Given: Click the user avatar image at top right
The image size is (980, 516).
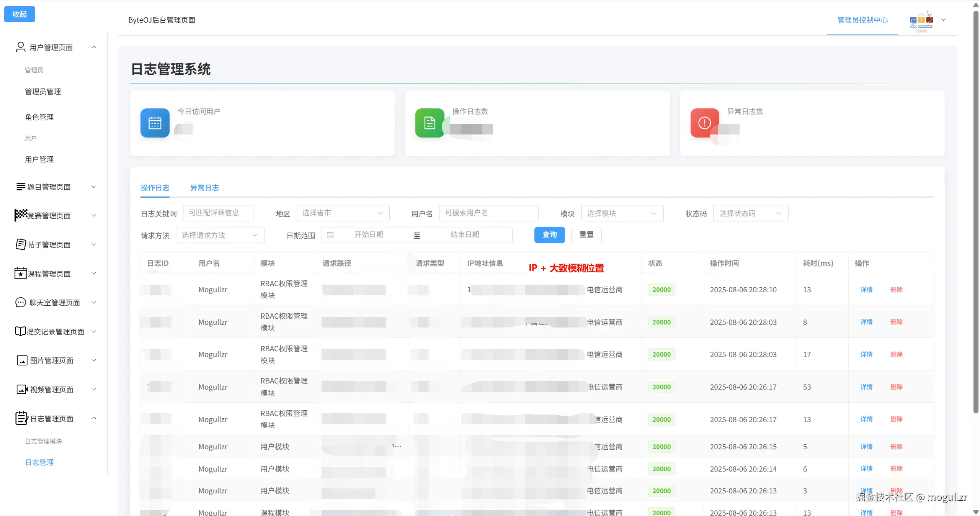Looking at the screenshot, I should (x=921, y=20).
